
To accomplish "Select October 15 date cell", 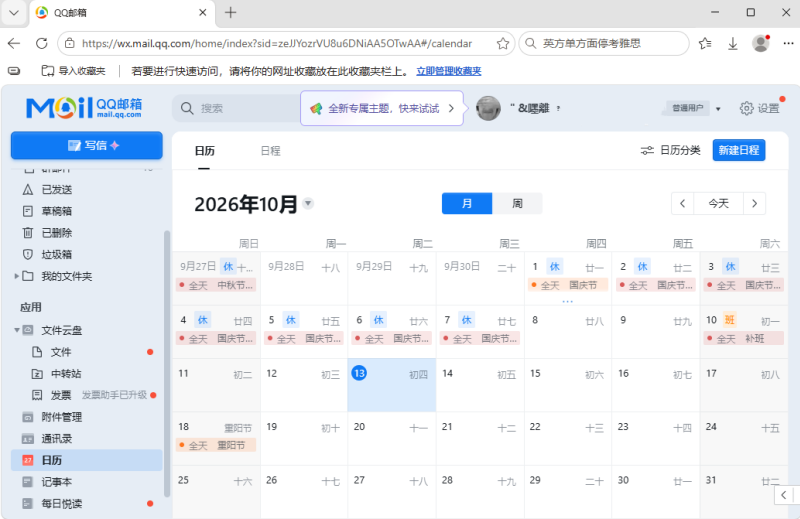I will coord(568,385).
